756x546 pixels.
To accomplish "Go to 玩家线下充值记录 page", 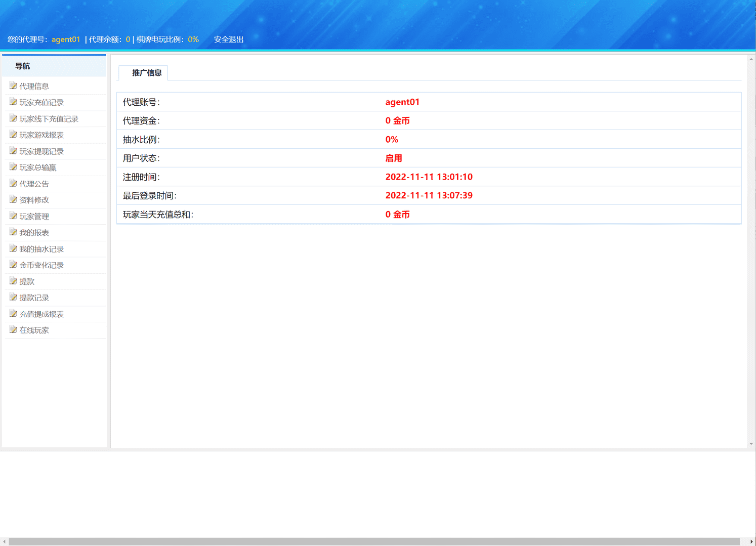I will point(49,119).
